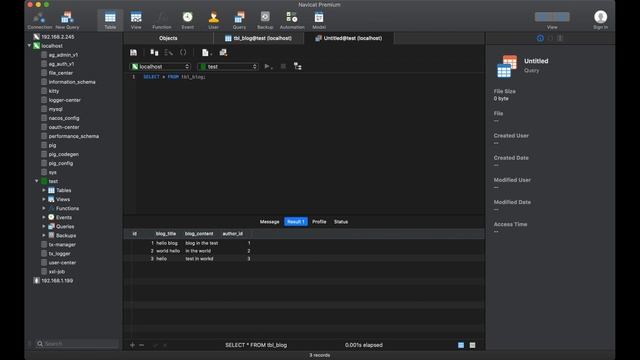The height and width of the screenshot is (360, 640).
Task: Sort by the blog_title column header
Action: [166, 234]
